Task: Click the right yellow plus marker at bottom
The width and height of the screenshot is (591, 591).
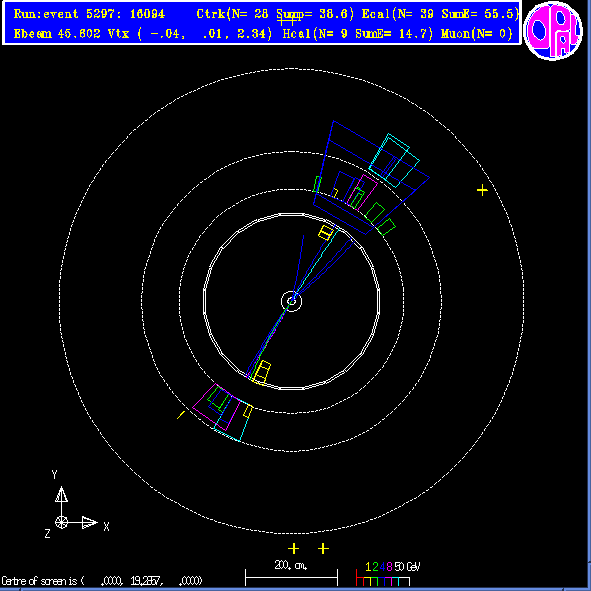Action: coord(323,549)
